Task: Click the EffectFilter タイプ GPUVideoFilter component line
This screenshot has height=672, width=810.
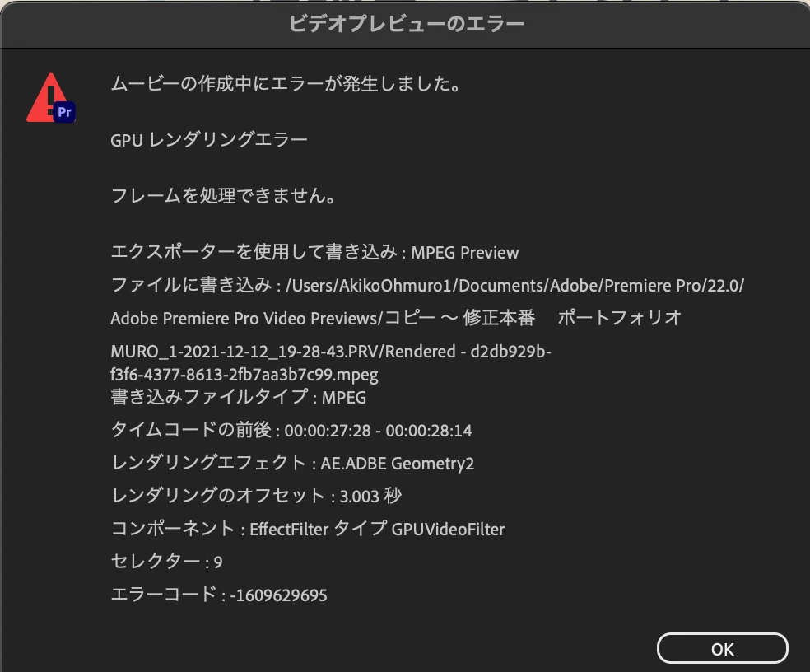Action: point(308,529)
